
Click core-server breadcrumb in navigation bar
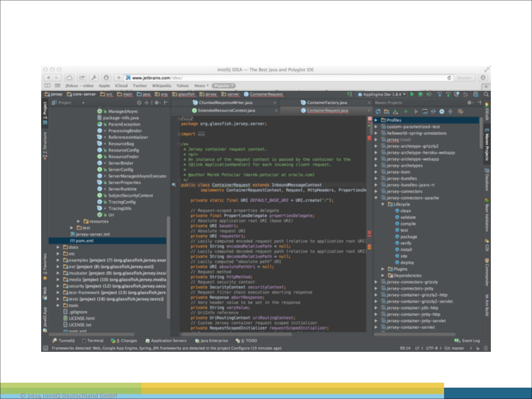point(81,94)
